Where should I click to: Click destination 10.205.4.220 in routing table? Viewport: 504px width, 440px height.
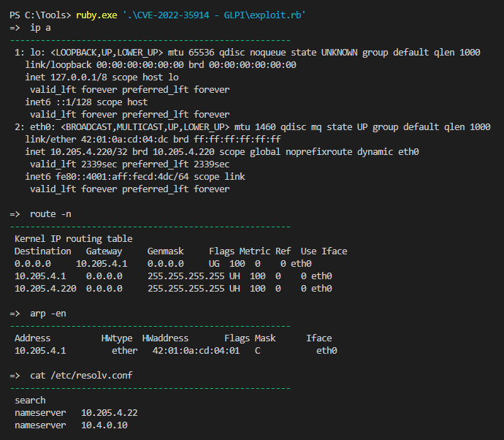(45, 289)
